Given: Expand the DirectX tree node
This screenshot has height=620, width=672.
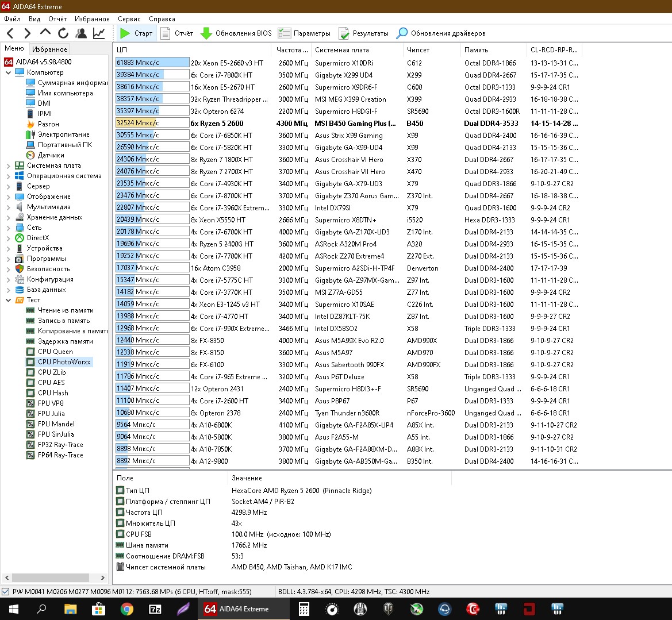Looking at the screenshot, I should tap(8, 238).
